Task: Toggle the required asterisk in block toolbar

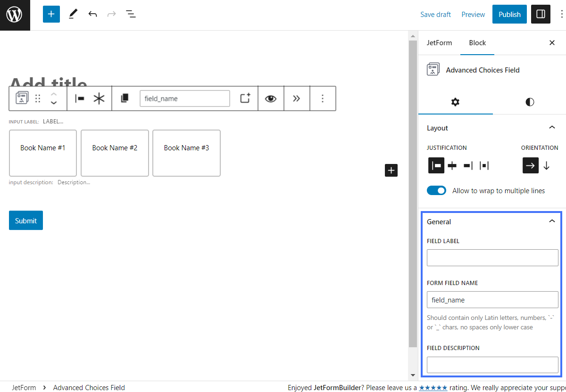Action: pyautogui.click(x=99, y=98)
